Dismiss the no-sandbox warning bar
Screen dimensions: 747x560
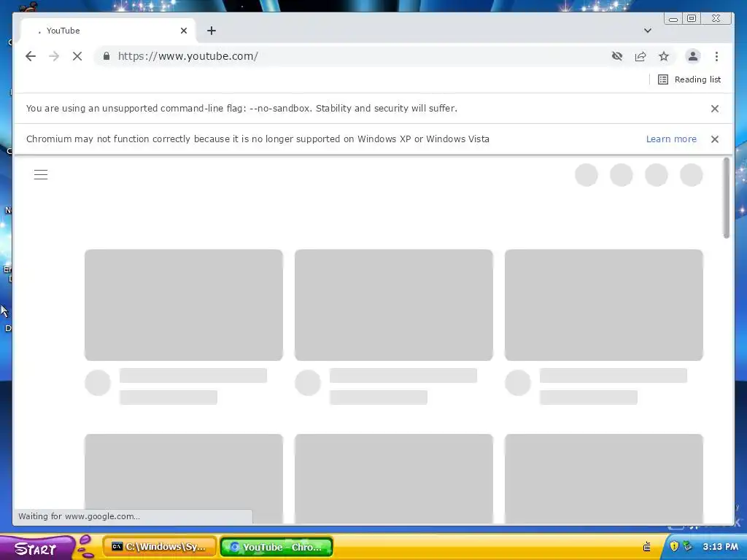pos(715,109)
